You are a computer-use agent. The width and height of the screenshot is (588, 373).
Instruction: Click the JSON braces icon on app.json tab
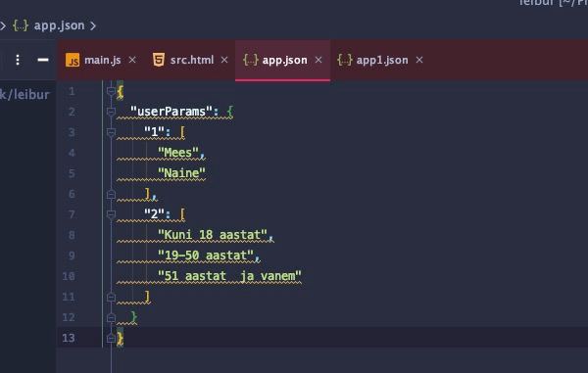(x=251, y=60)
